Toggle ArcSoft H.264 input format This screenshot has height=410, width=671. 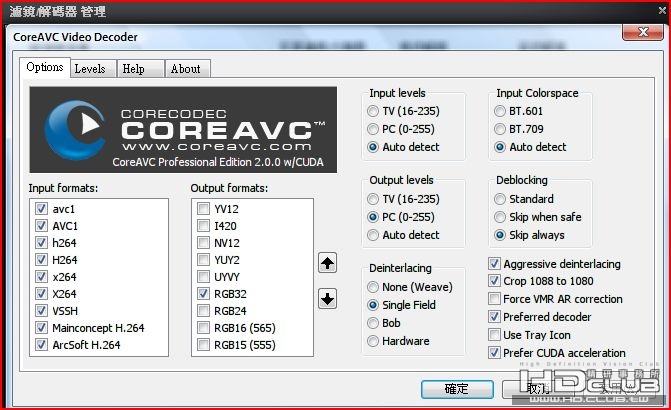point(41,345)
